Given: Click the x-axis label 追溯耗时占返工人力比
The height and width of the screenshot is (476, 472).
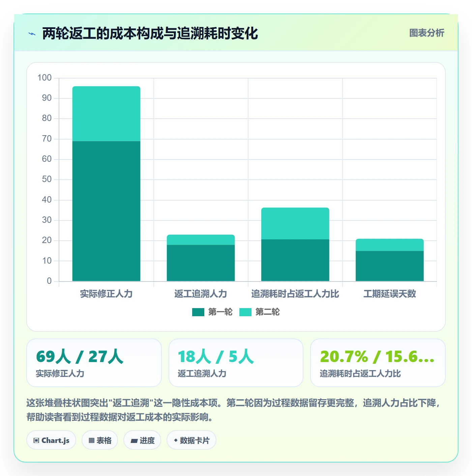Looking at the screenshot, I should (x=295, y=294).
